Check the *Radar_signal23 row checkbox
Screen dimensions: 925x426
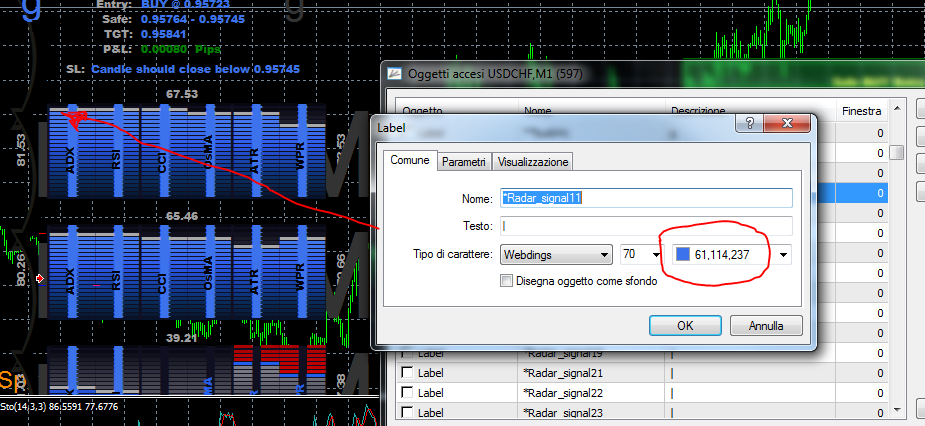point(406,412)
